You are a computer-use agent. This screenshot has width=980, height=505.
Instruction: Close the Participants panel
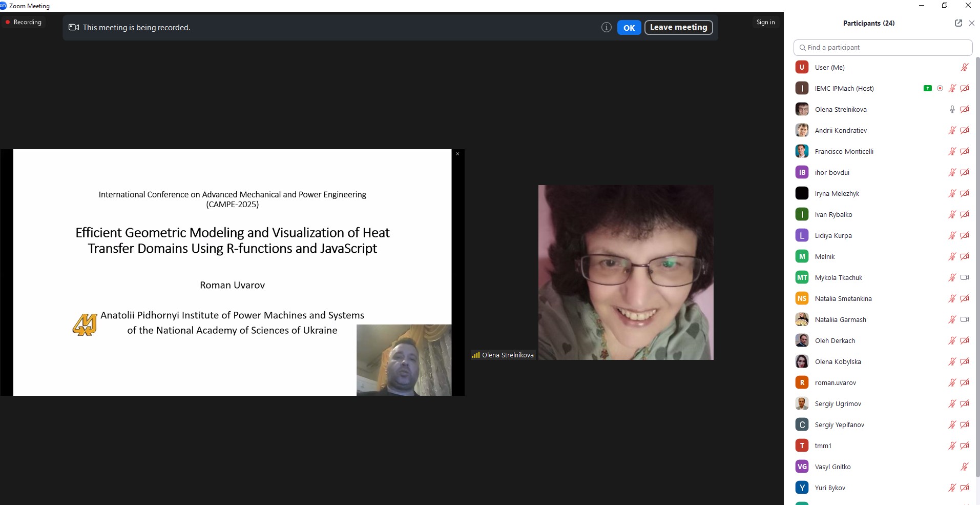point(971,23)
